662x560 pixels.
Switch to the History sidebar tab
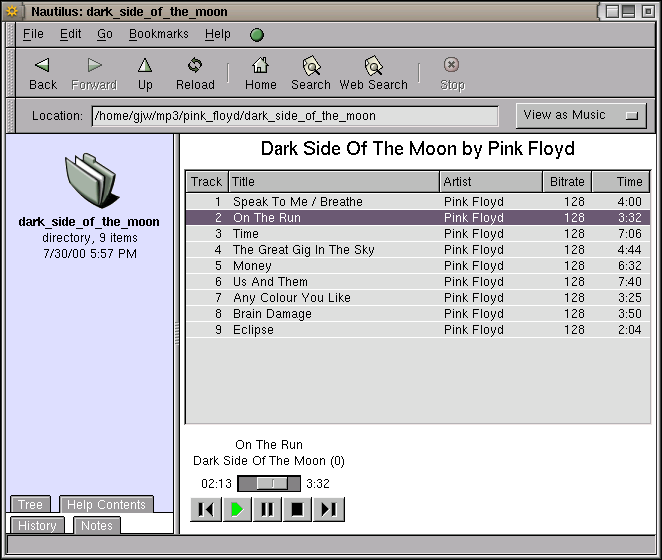[37, 526]
